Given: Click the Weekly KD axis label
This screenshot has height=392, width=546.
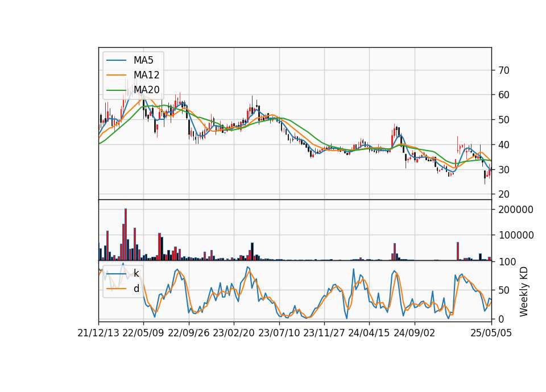Looking at the screenshot, I should tap(524, 291).
